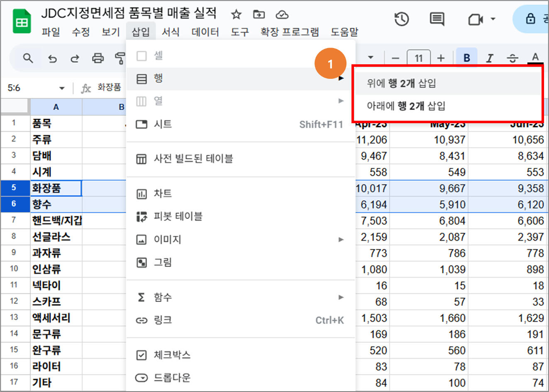Viewport: 549px width, 392px height.
Task: Select the 선글라스 cell
Action: [x=56, y=237]
